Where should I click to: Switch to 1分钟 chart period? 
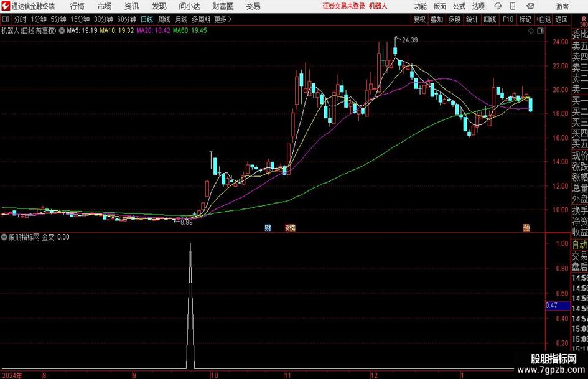tap(39, 19)
